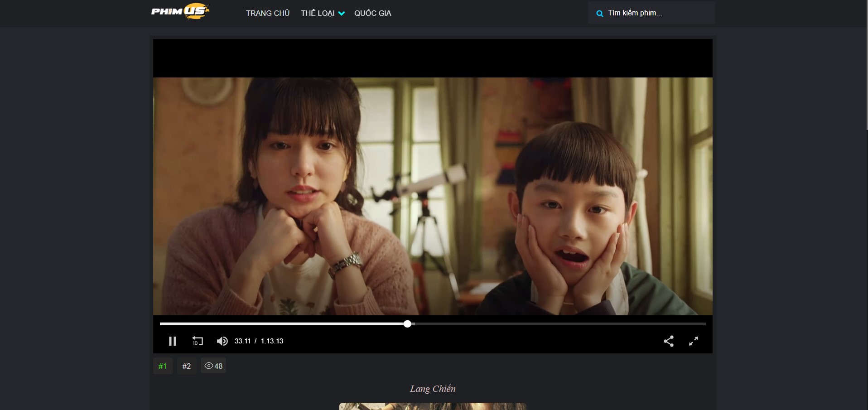Select server #1

(x=163, y=366)
